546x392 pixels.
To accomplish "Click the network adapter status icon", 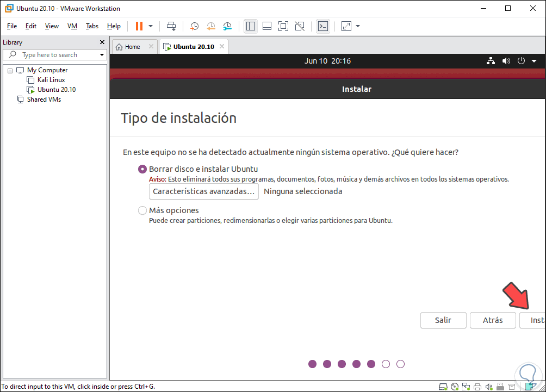I will [x=466, y=387].
